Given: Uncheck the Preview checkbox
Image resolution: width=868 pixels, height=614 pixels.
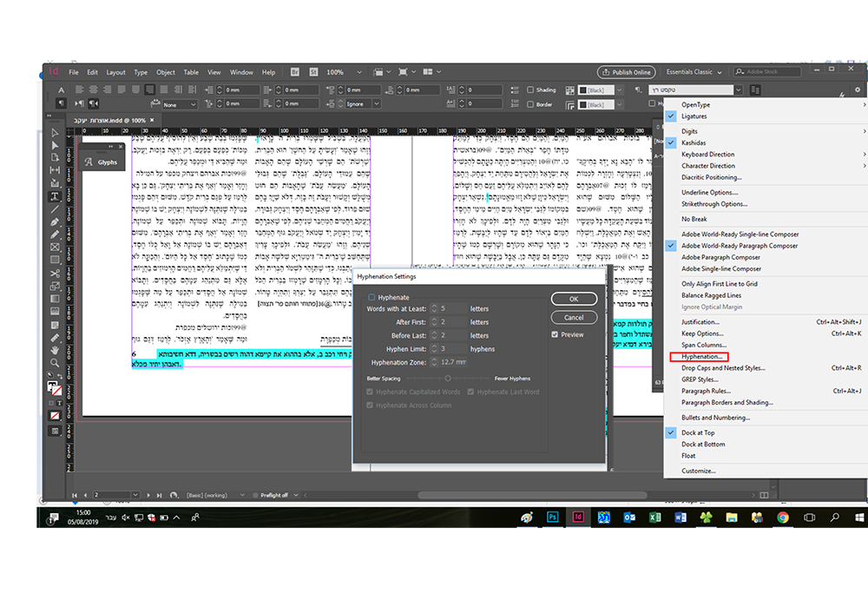Looking at the screenshot, I should 555,334.
